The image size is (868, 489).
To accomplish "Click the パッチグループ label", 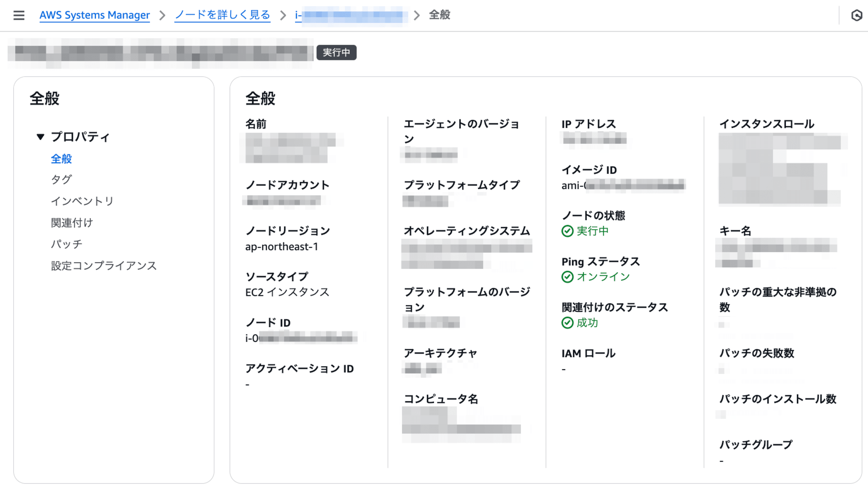I will pos(756,445).
